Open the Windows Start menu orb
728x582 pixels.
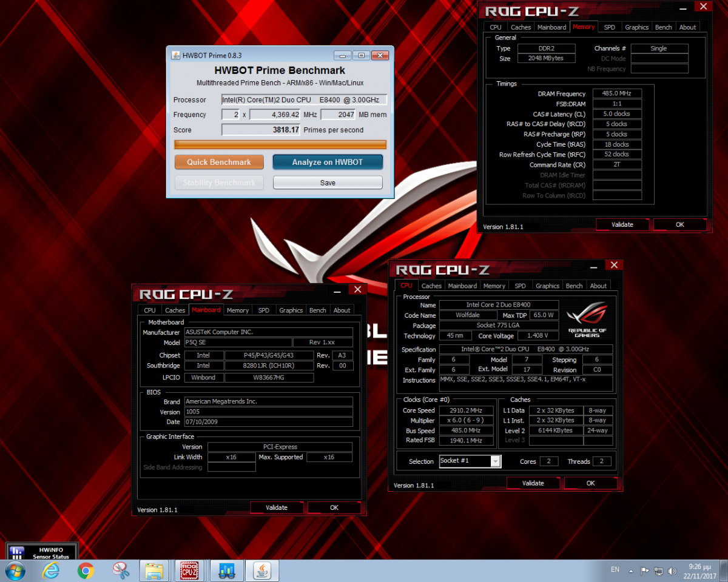(x=15, y=570)
